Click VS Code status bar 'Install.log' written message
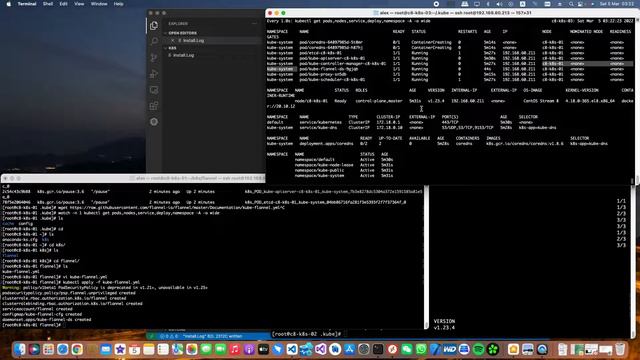The height and width of the screenshot is (360, 640). (x=212, y=336)
